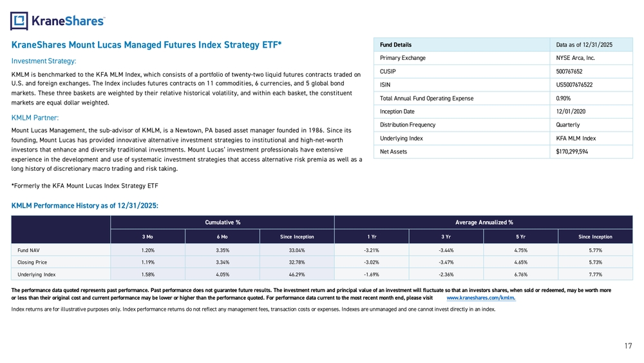Click the Fund Details table header

tap(395, 44)
